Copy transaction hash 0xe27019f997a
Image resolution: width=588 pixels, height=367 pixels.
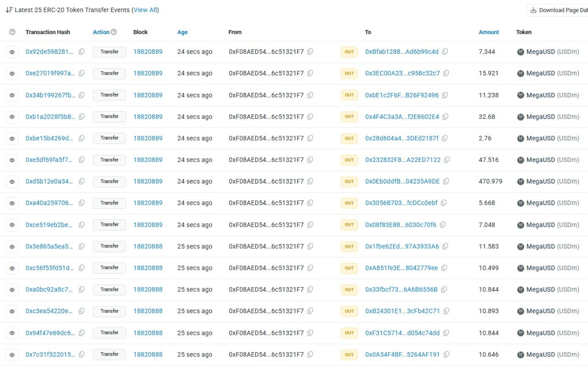point(82,73)
